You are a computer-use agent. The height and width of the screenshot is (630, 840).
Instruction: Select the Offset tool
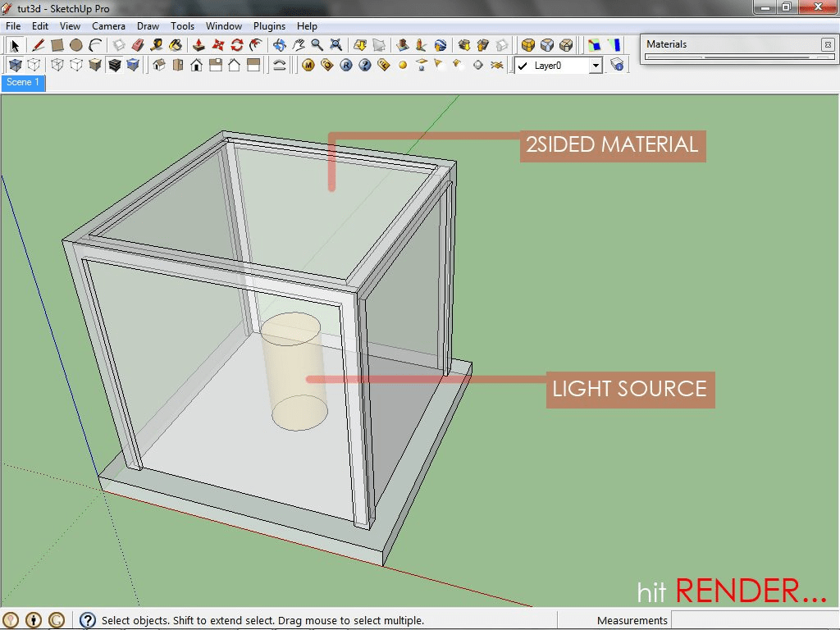point(256,46)
